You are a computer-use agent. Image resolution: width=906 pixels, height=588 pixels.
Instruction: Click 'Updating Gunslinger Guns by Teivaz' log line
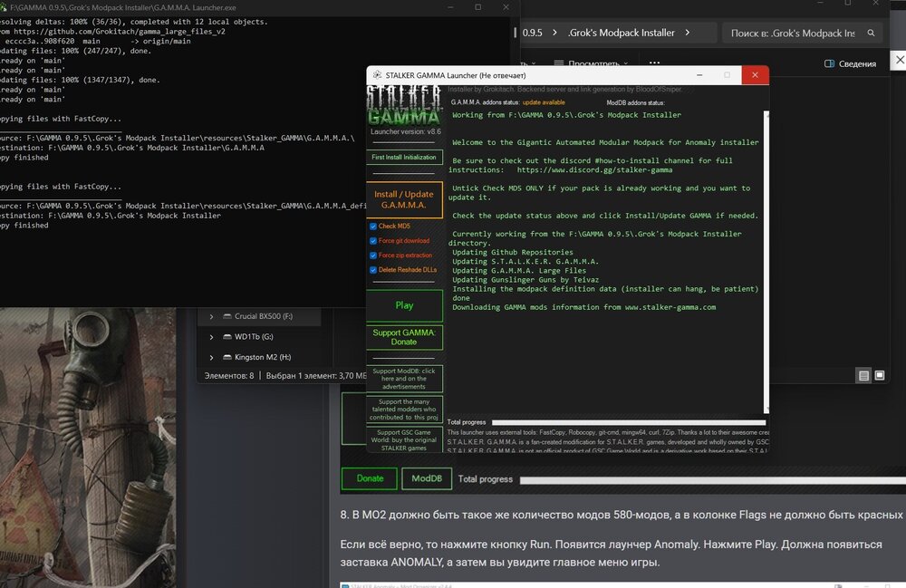point(525,280)
